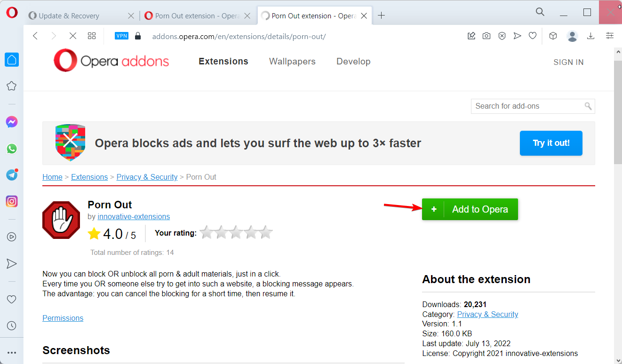Click search magnifier in add-ons field

click(588, 106)
